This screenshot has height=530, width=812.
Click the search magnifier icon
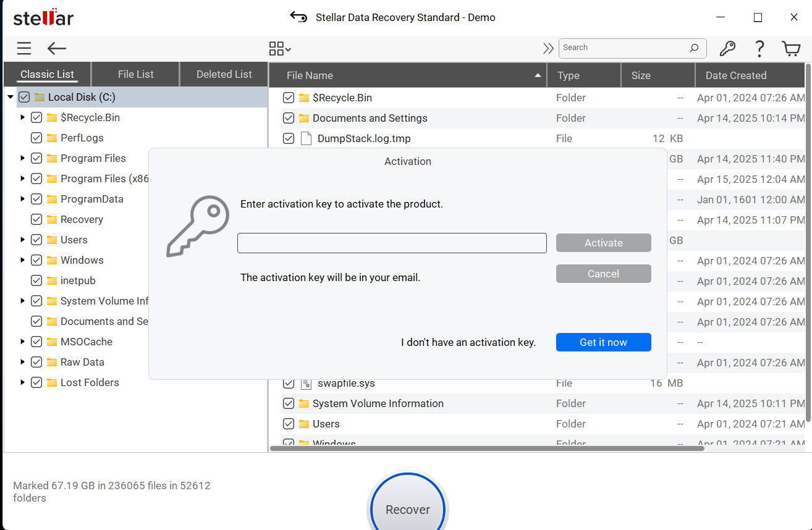(694, 48)
